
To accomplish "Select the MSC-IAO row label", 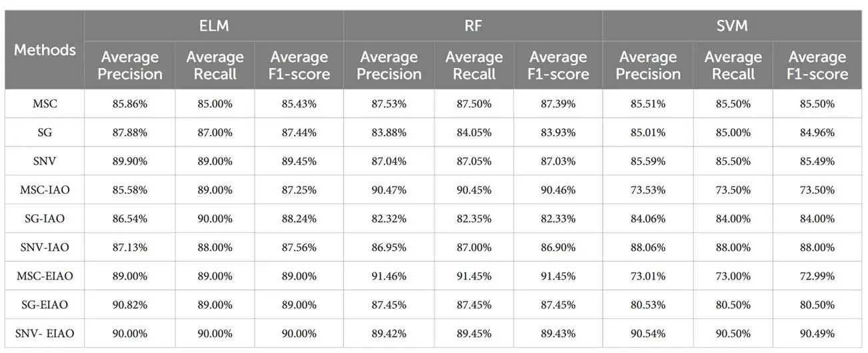I will [45, 190].
